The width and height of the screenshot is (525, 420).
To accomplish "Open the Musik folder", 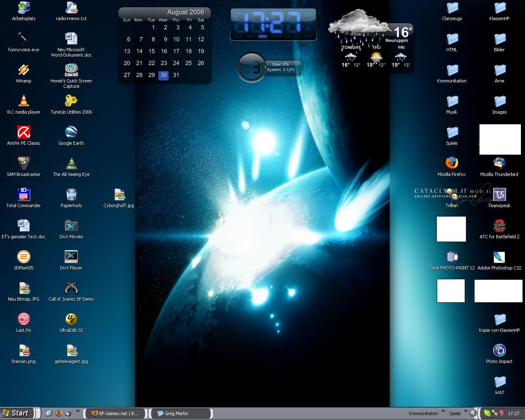I will (452, 105).
